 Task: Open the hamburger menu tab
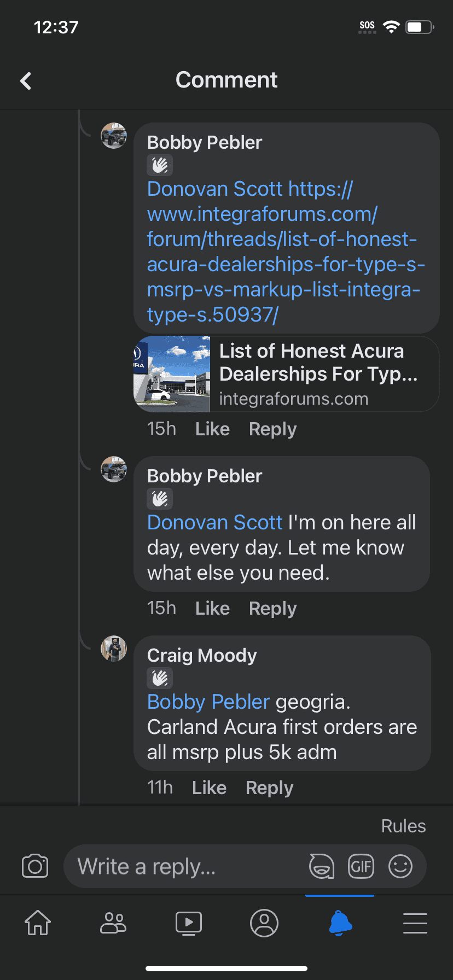click(415, 923)
